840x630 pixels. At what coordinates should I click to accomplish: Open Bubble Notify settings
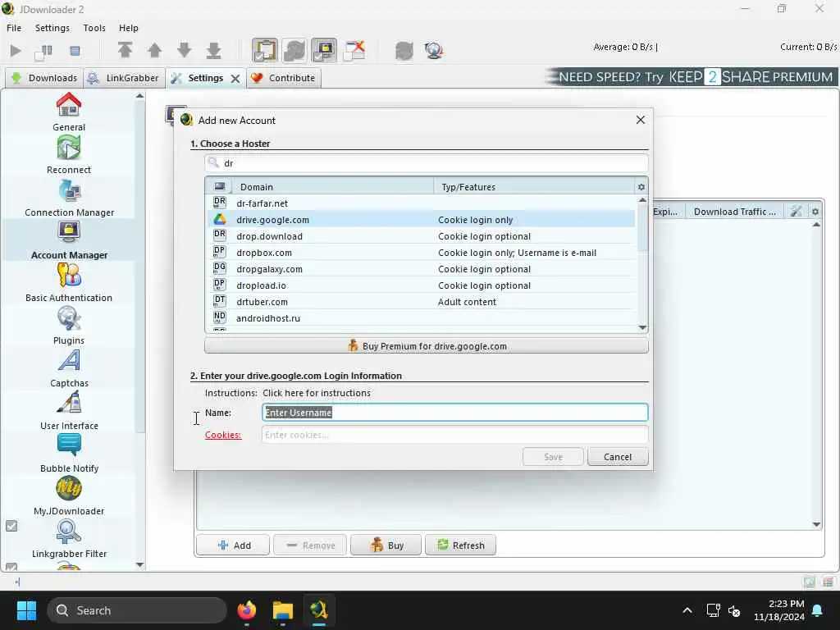coord(69,453)
